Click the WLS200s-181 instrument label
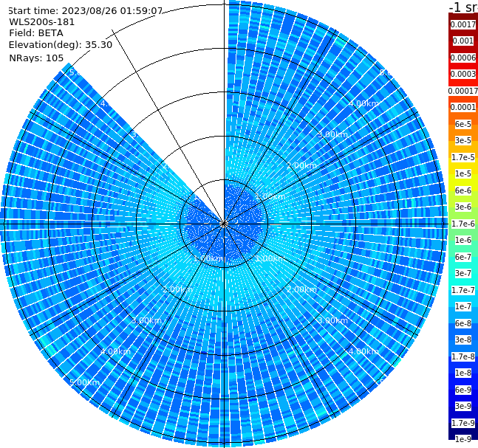478x448 pixels. click(42, 22)
